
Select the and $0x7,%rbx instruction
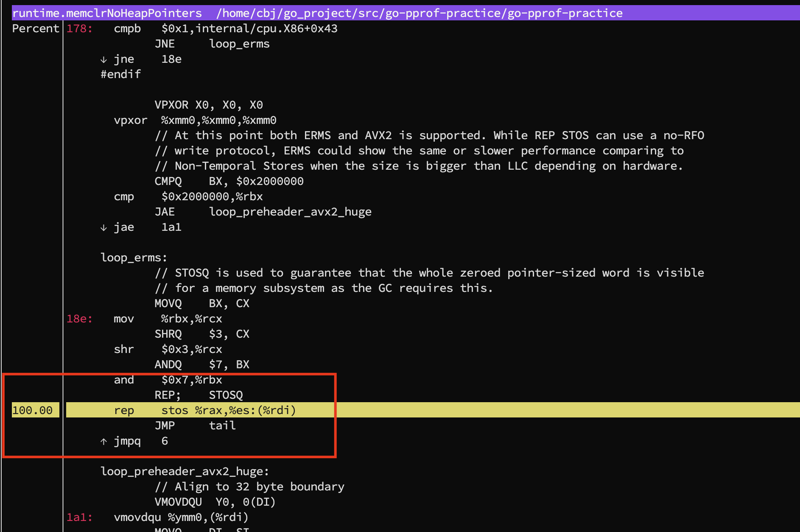tap(168, 380)
